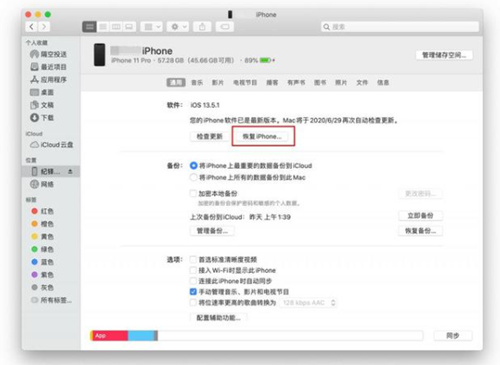Open Desktop (桌面) in sidebar

click(42, 92)
